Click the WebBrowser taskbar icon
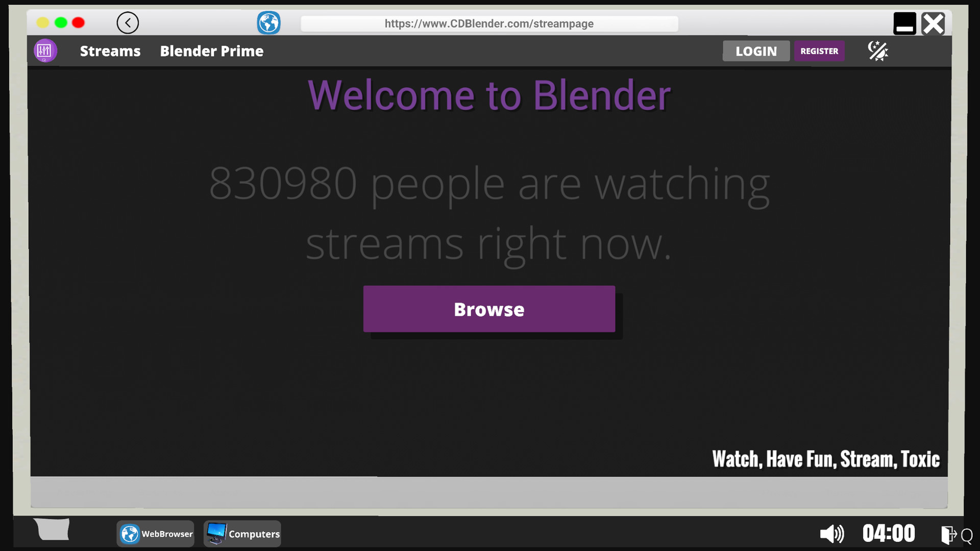Image resolution: width=980 pixels, height=551 pixels. click(x=156, y=534)
